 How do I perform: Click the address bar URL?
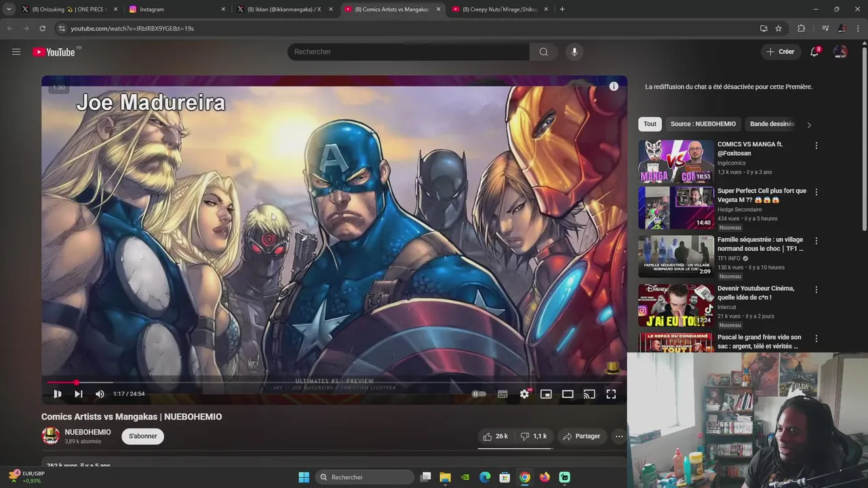[132, 28]
